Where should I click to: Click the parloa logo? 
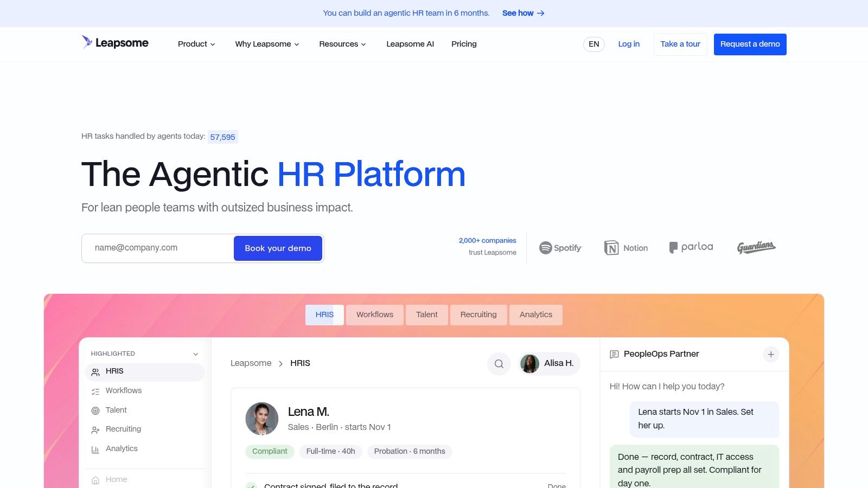coord(691,247)
